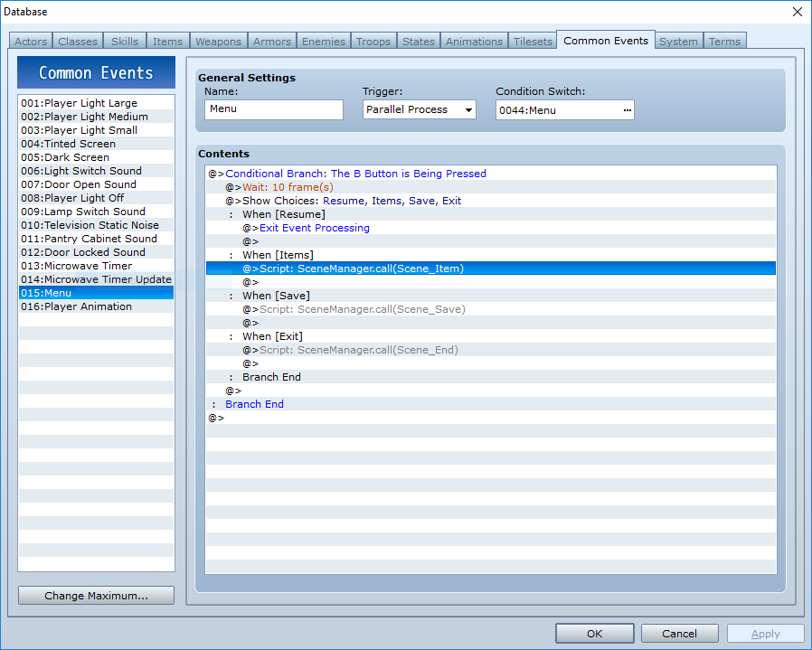Select 002:Player Light Medium event
Screen dimensions: 812x650
[x=97, y=117]
